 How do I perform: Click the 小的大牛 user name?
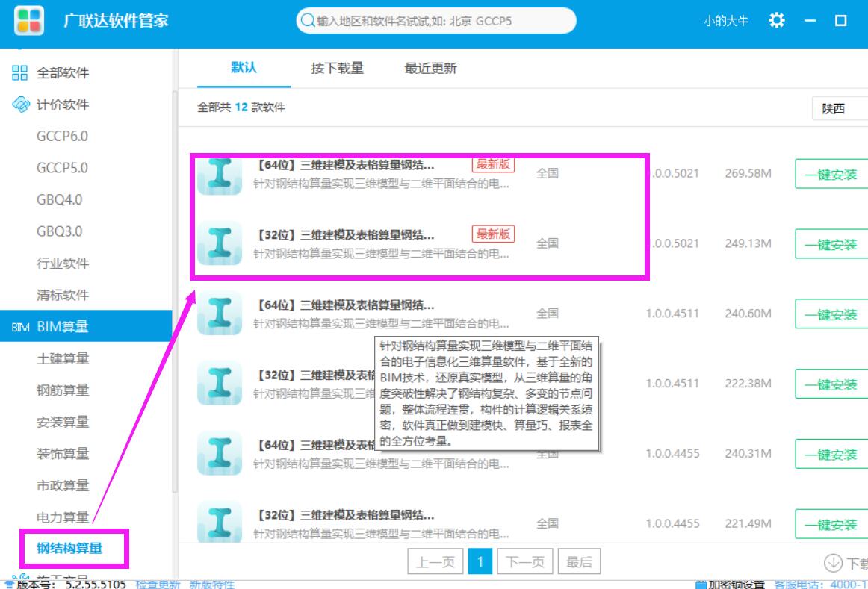[726, 21]
